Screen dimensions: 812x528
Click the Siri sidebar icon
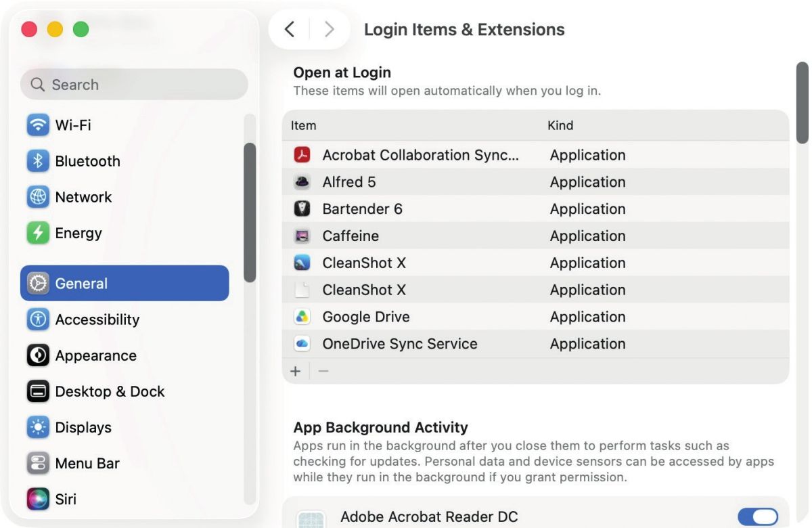click(x=38, y=499)
